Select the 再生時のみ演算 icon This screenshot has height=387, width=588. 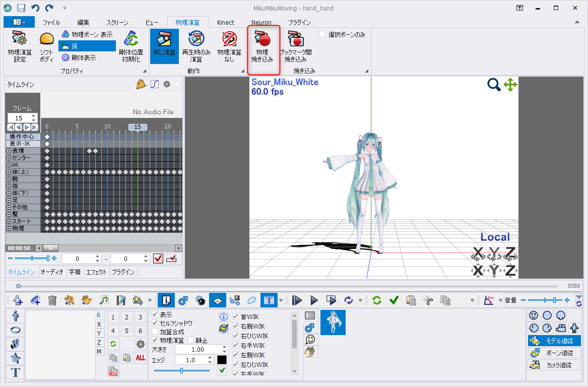coord(196,39)
